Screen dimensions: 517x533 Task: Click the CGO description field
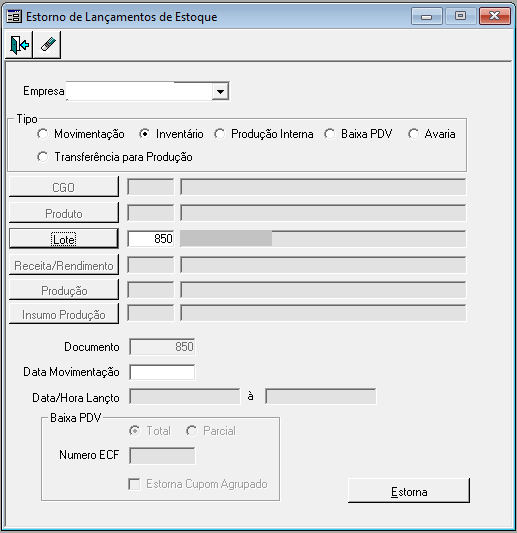point(323,187)
